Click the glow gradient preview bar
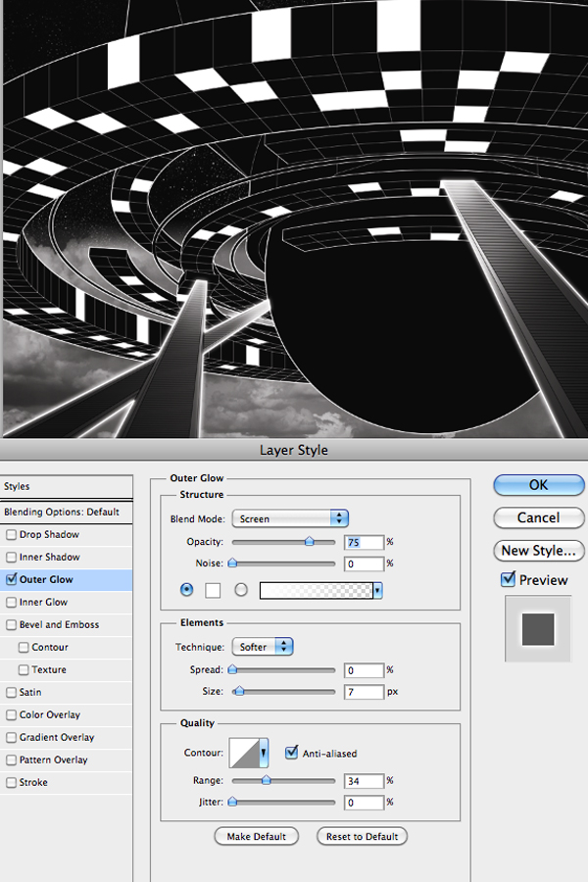588x882 pixels. (317, 591)
